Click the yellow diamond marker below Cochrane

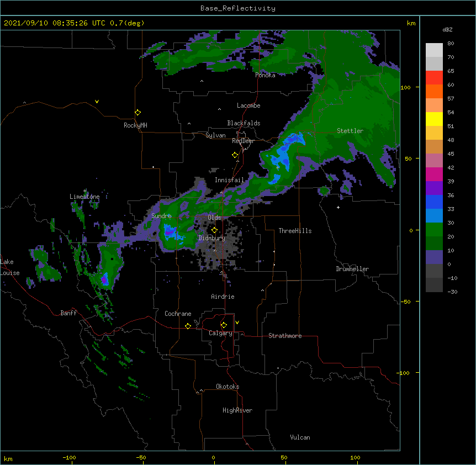point(188,326)
